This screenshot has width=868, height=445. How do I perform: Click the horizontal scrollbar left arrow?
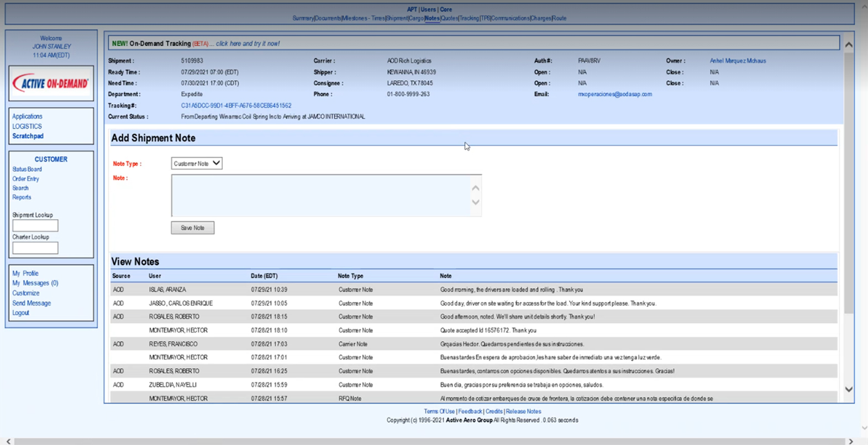pyautogui.click(x=8, y=441)
